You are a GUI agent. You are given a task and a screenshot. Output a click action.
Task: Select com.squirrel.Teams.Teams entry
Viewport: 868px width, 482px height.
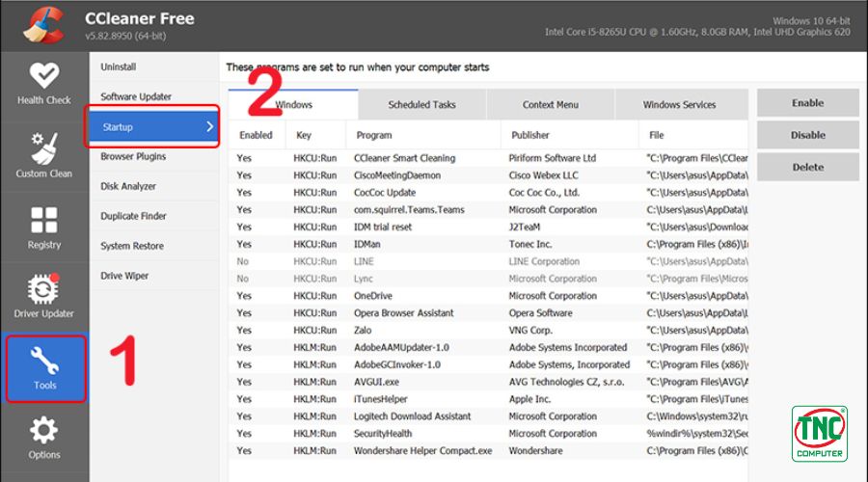point(488,210)
